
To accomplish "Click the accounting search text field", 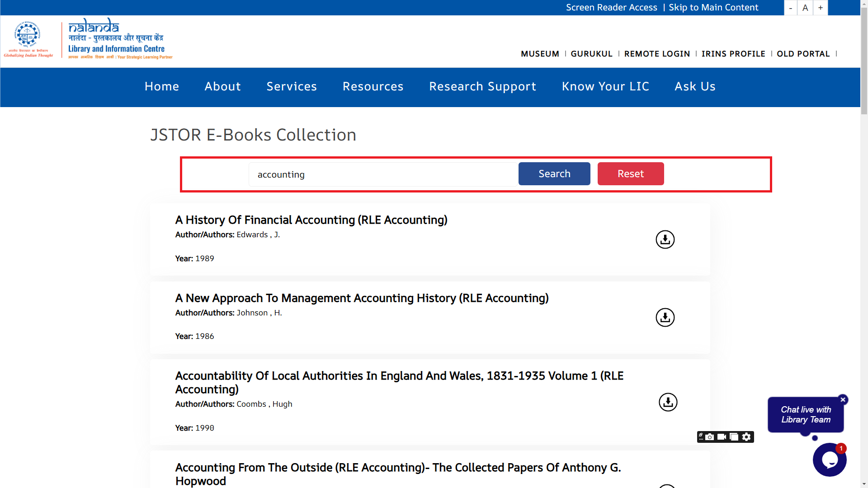I will (382, 174).
